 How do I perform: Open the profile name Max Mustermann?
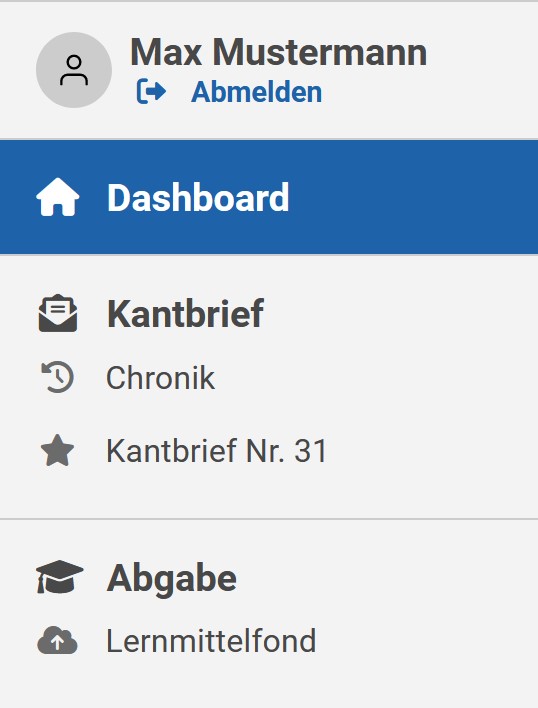[x=278, y=52]
